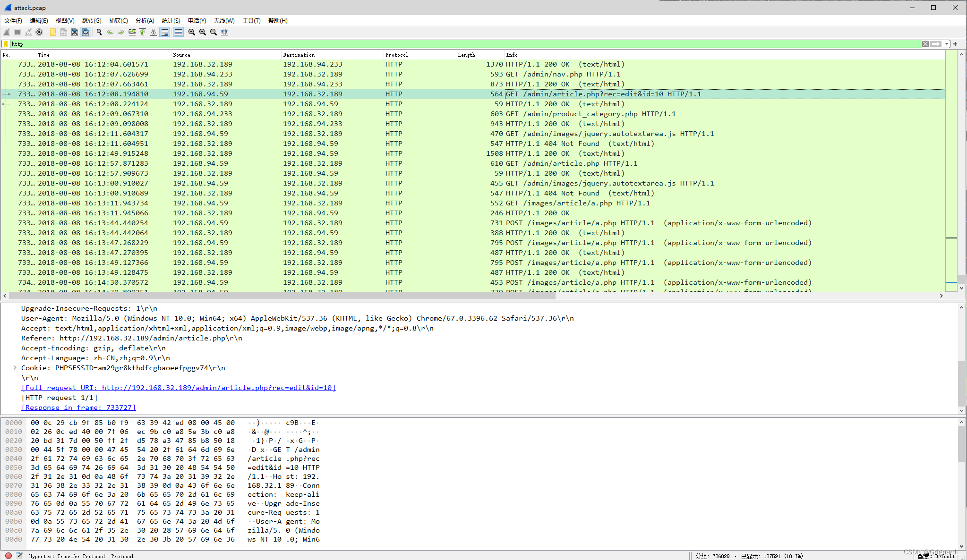Open the display filter bookmark menu

(x=6, y=44)
